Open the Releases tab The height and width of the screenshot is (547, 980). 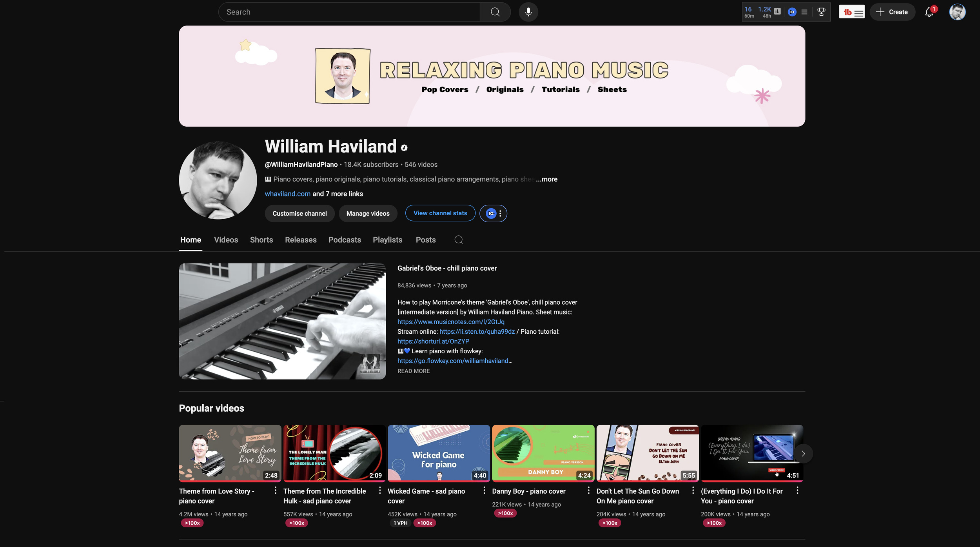click(x=301, y=240)
